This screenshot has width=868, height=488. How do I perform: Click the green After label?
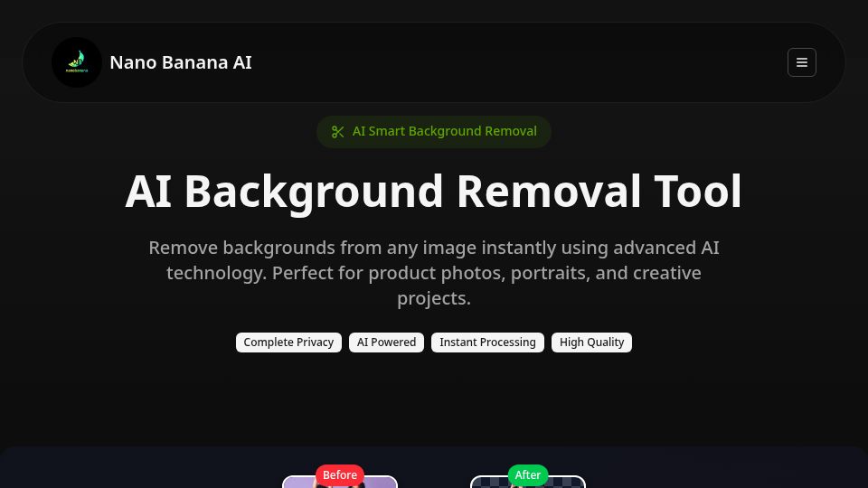(x=527, y=475)
